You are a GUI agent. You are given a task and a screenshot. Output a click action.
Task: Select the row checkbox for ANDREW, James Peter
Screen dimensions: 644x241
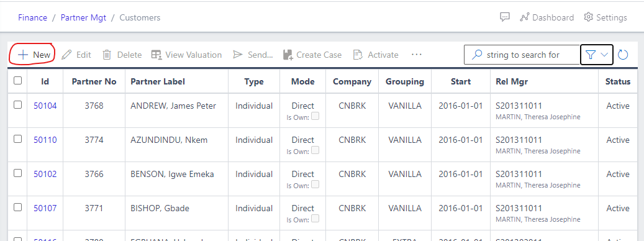pyautogui.click(x=17, y=105)
